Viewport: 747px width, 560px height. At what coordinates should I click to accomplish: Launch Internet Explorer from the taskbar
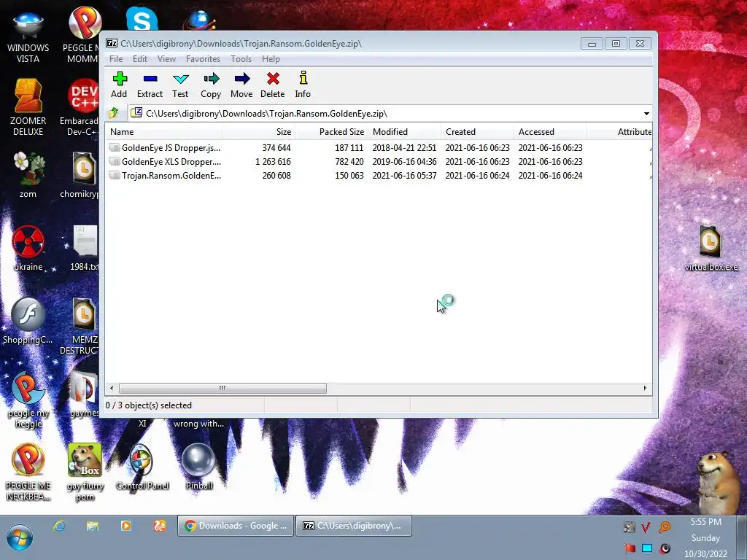59,526
